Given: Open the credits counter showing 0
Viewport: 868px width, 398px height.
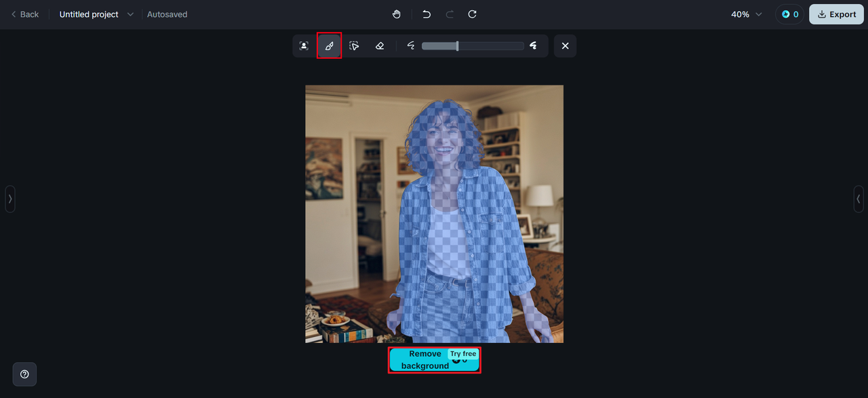Looking at the screenshot, I should (x=789, y=14).
